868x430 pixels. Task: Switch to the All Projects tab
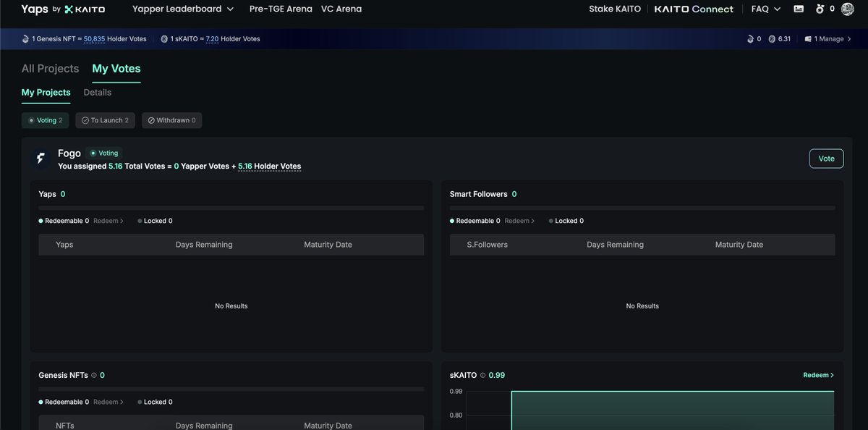(50, 69)
